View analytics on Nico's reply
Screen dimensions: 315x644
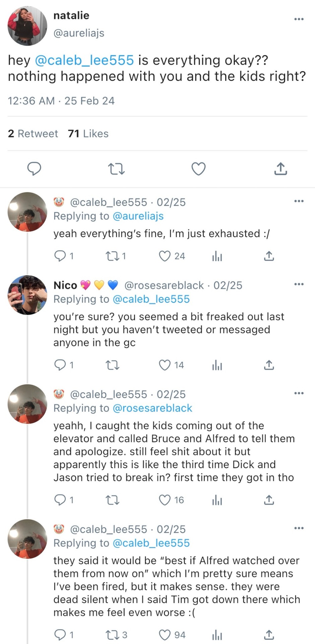coord(217,365)
